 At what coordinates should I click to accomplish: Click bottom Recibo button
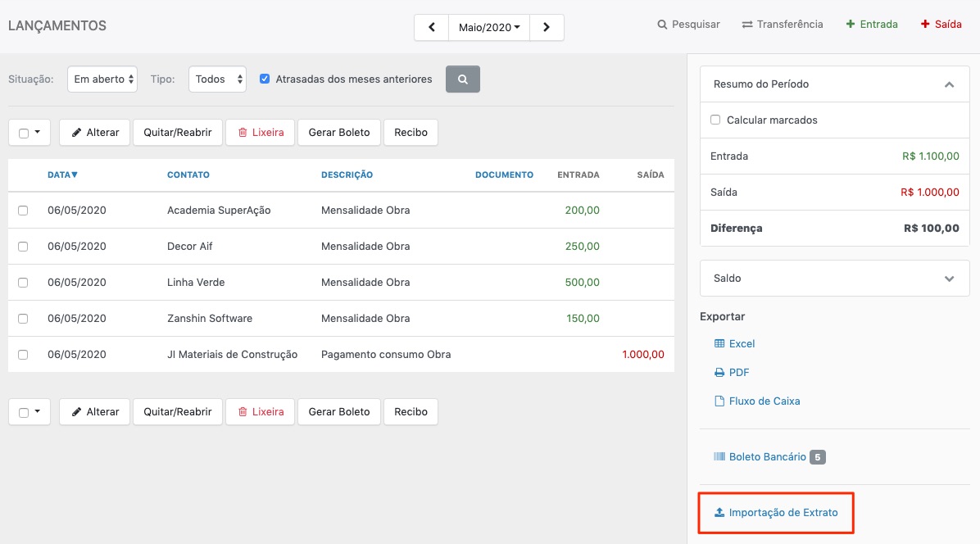(411, 411)
